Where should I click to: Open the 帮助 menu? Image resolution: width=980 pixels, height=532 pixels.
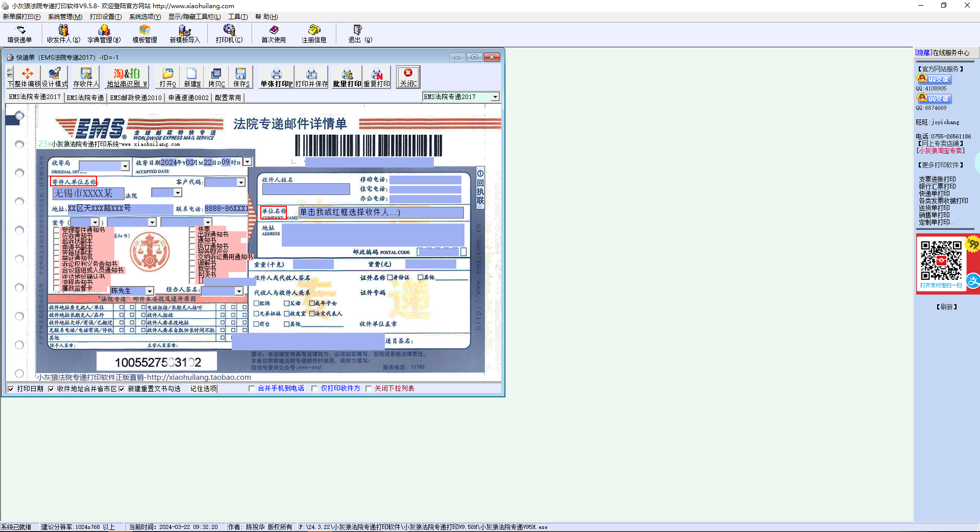(x=266, y=17)
